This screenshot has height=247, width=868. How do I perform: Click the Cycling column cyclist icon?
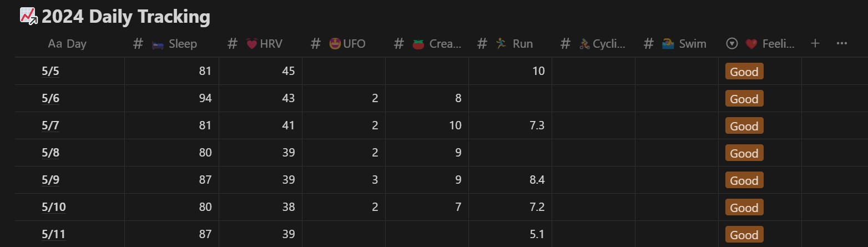point(585,44)
